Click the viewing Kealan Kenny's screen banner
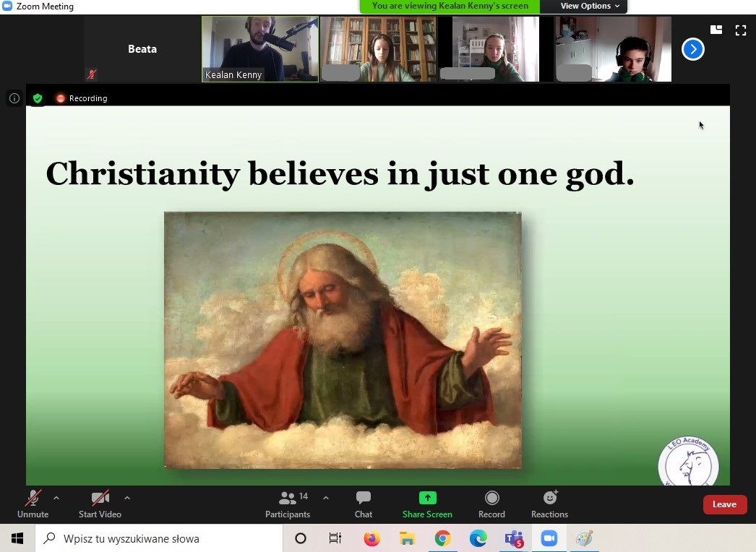 [x=450, y=6]
